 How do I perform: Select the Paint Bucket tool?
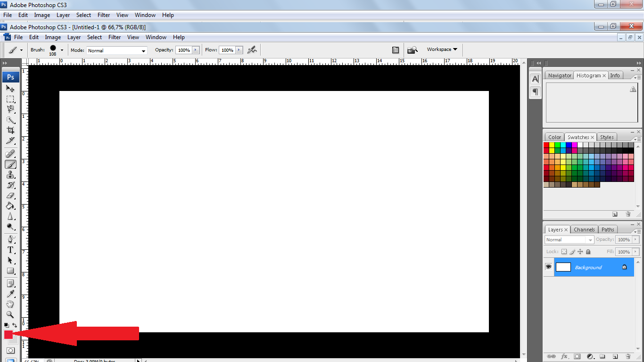[10, 206]
